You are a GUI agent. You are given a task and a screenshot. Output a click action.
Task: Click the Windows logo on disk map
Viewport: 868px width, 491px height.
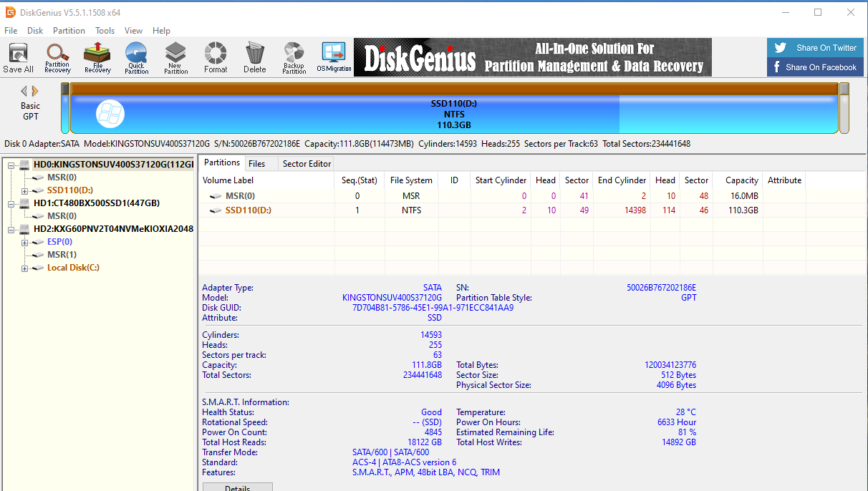pyautogui.click(x=110, y=114)
